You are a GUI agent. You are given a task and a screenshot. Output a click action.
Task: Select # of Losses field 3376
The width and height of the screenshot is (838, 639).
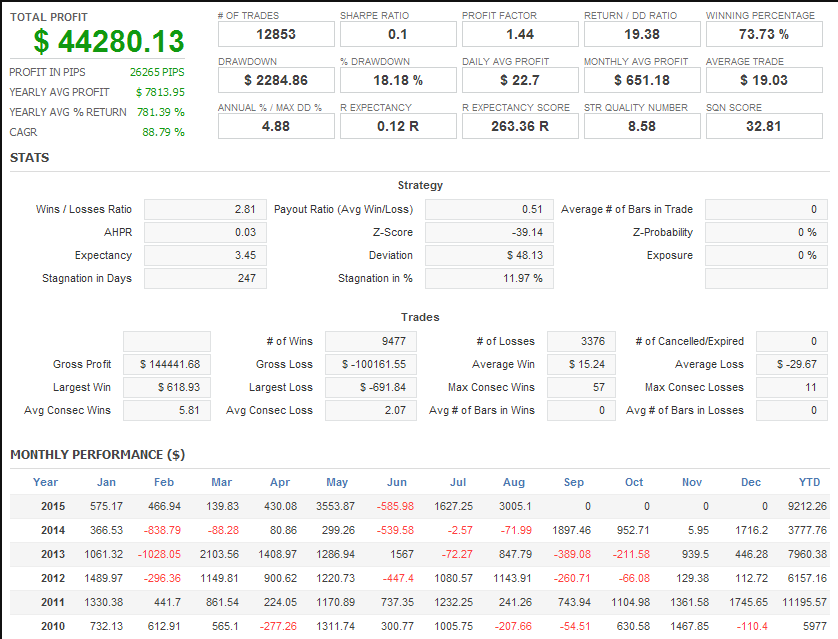point(581,341)
